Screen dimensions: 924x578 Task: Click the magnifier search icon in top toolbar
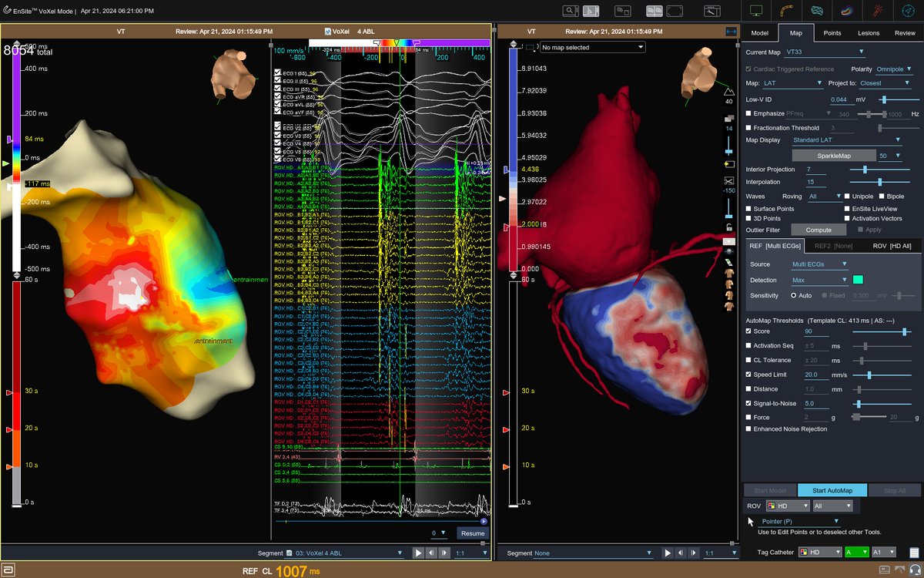coord(571,11)
